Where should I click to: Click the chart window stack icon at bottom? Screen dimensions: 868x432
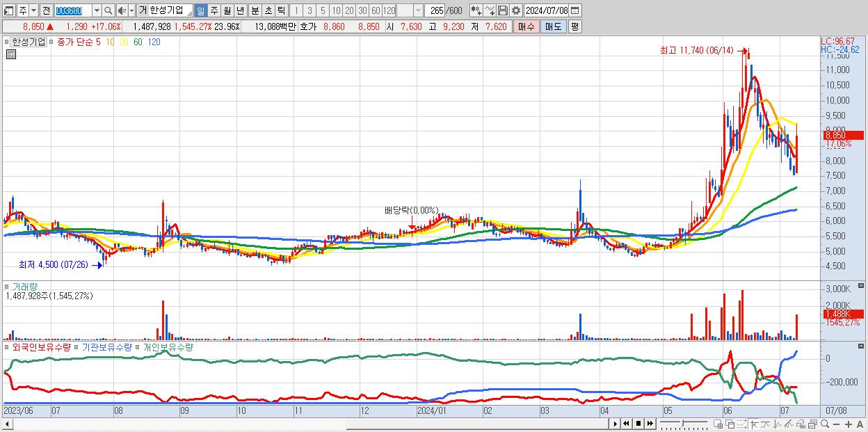click(812, 424)
